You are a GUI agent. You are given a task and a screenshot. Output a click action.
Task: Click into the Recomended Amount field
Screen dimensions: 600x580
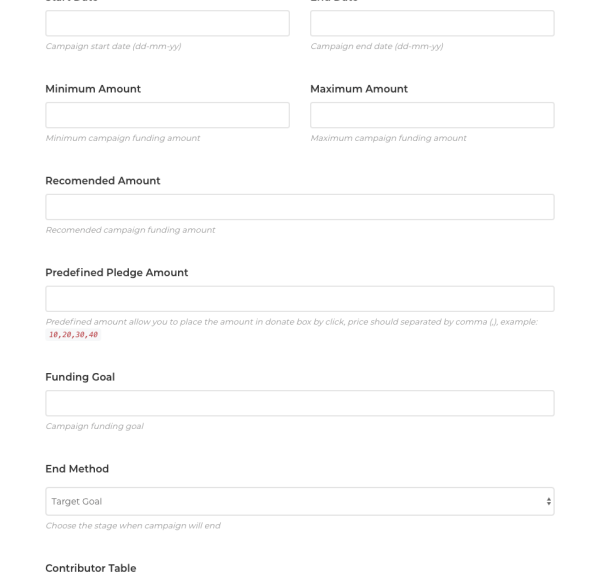point(300,207)
